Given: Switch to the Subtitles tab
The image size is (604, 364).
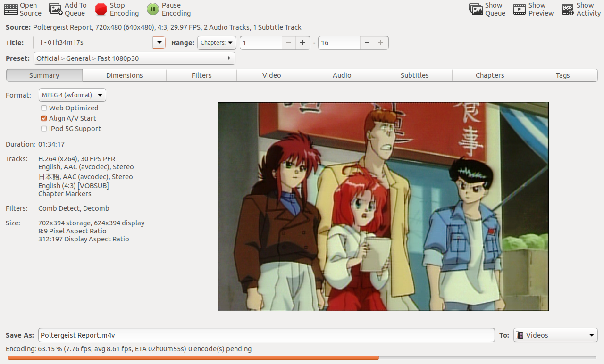Looking at the screenshot, I should (414, 75).
